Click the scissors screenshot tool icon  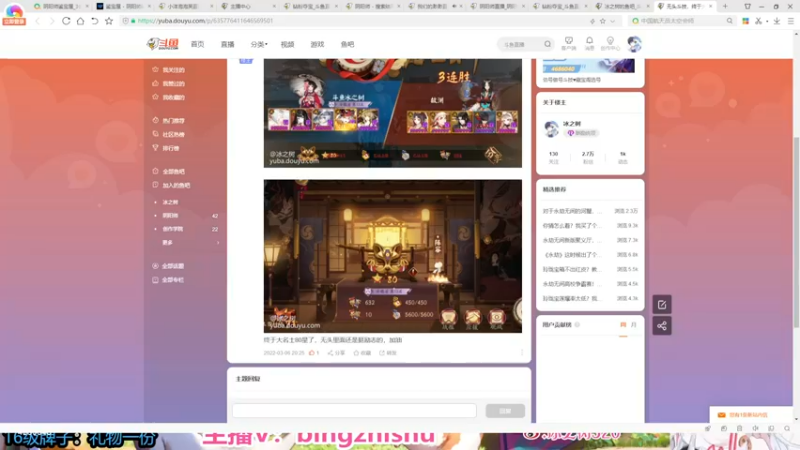(x=758, y=21)
